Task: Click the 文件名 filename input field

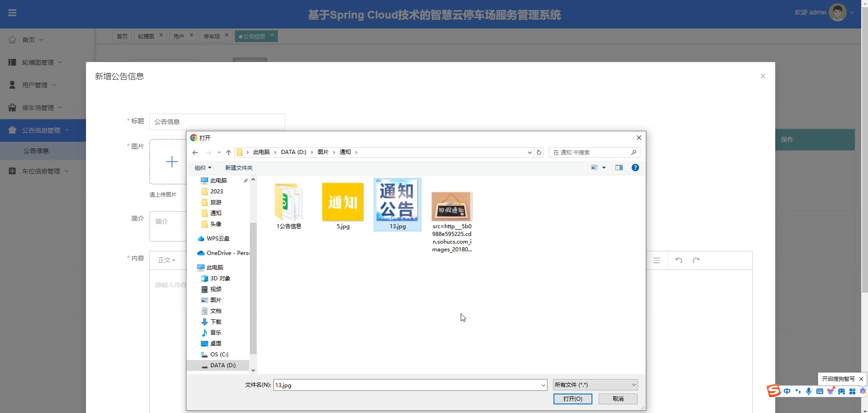Action: click(410, 385)
